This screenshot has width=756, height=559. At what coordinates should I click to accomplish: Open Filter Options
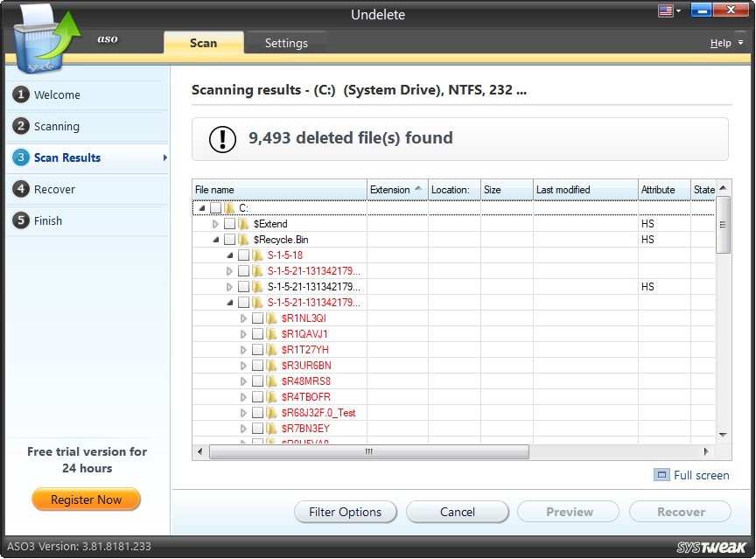(x=346, y=512)
